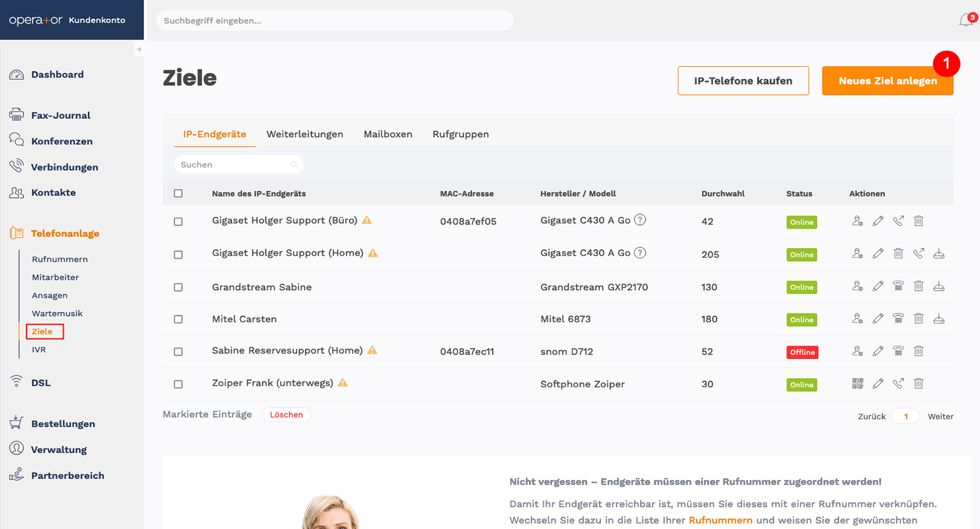The image size is (980, 529).
Task: Click trash icon for Gigaset Holger Support (Home)
Action: [898, 253]
